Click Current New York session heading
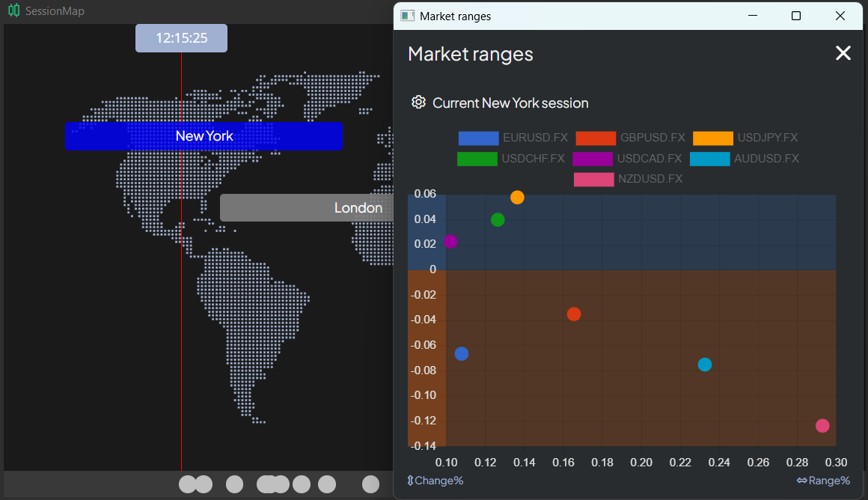868x500 pixels. 510,103
